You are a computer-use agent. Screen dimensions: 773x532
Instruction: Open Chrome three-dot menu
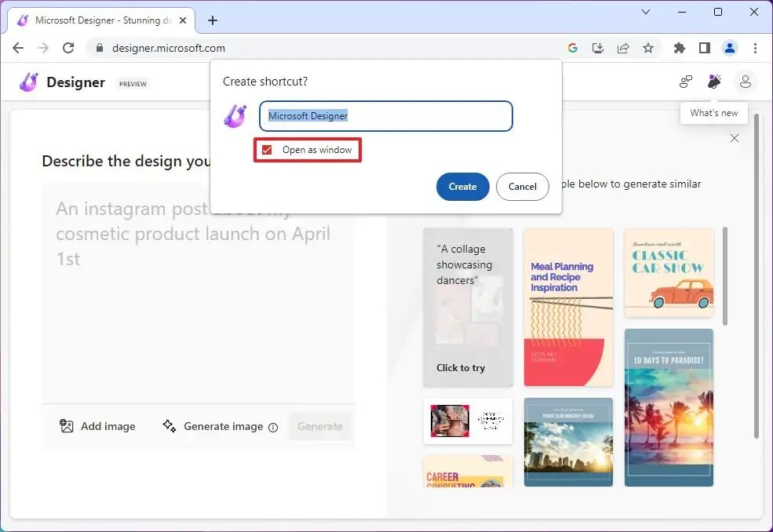[755, 48]
